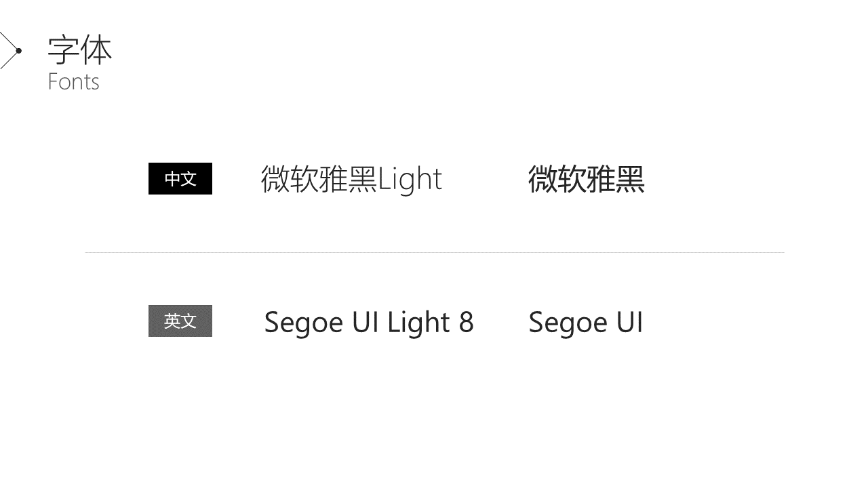Click the 黑 character in bold 微软雅黑
This screenshot has height=488, width=868.
pos(630,179)
